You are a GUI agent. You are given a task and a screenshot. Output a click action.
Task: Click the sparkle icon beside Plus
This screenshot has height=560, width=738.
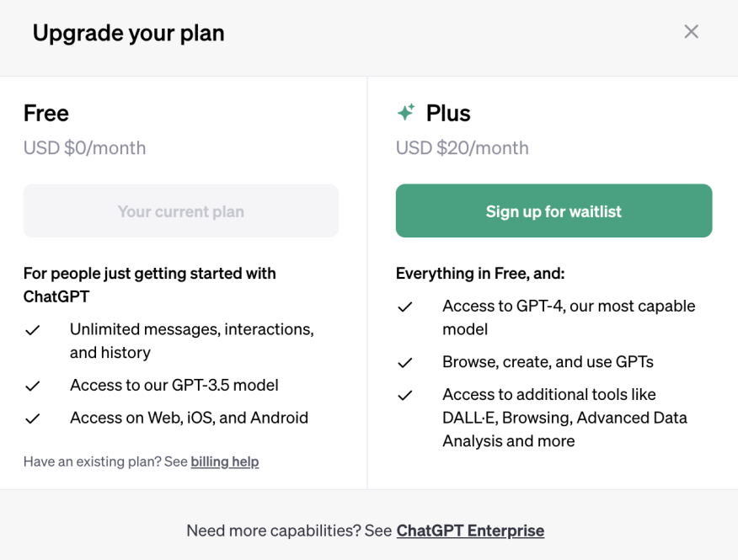(x=407, y=110)
